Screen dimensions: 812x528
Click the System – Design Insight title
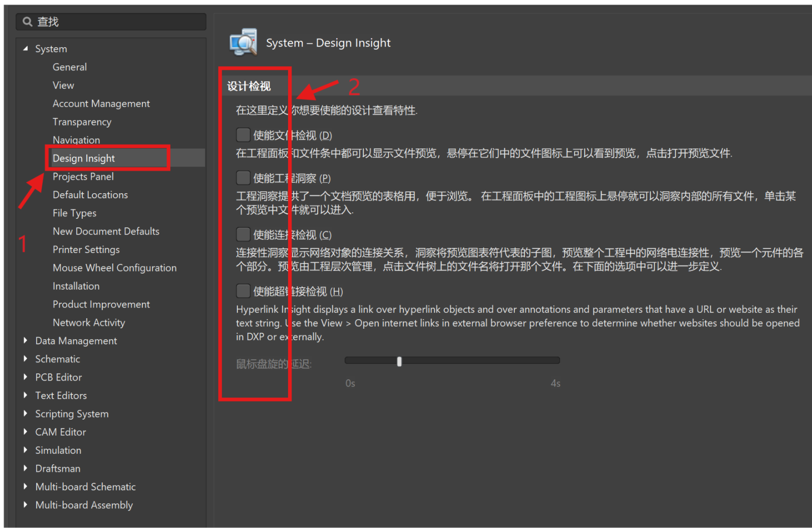pyautogui.click(x=328, y=43)
